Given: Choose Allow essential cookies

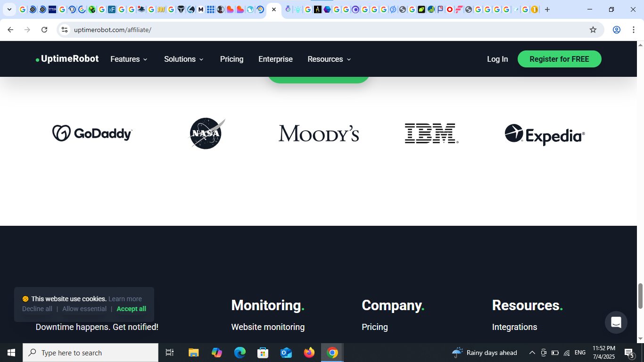Looking at the screenshot, I should click(x=84, y=309).
